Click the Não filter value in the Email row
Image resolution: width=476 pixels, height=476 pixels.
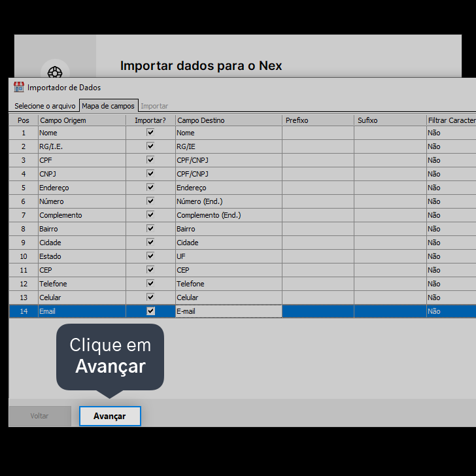pyautogui.click(x=433, y=311)
